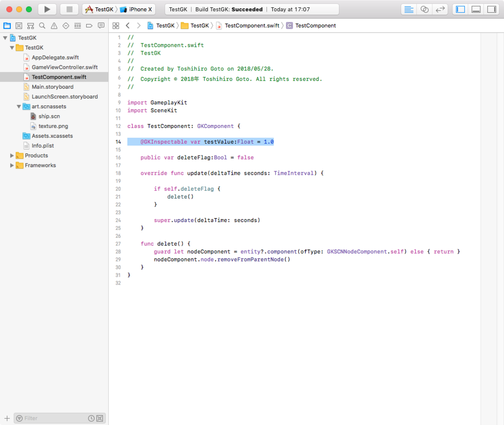Click 'import SceneKit' line
This screenshot has width=504, height=425.
[x=152, y=110]
